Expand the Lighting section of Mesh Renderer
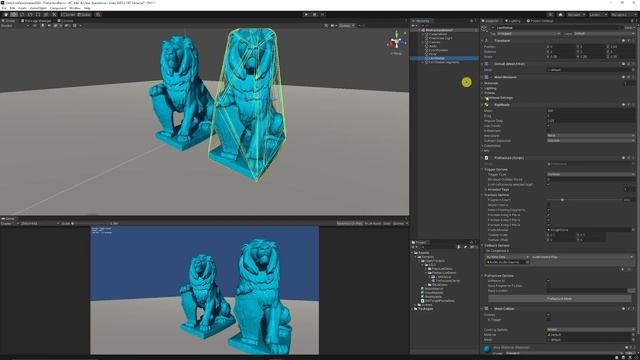This screenshot has width=640, height=360. [x=482, y=88]
